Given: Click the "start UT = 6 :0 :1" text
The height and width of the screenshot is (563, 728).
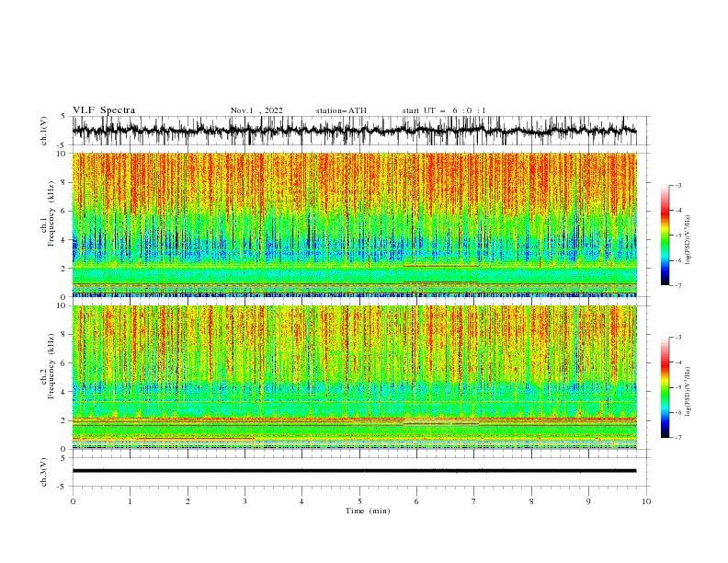Looking at the screenshot, I should coord(444,110).
